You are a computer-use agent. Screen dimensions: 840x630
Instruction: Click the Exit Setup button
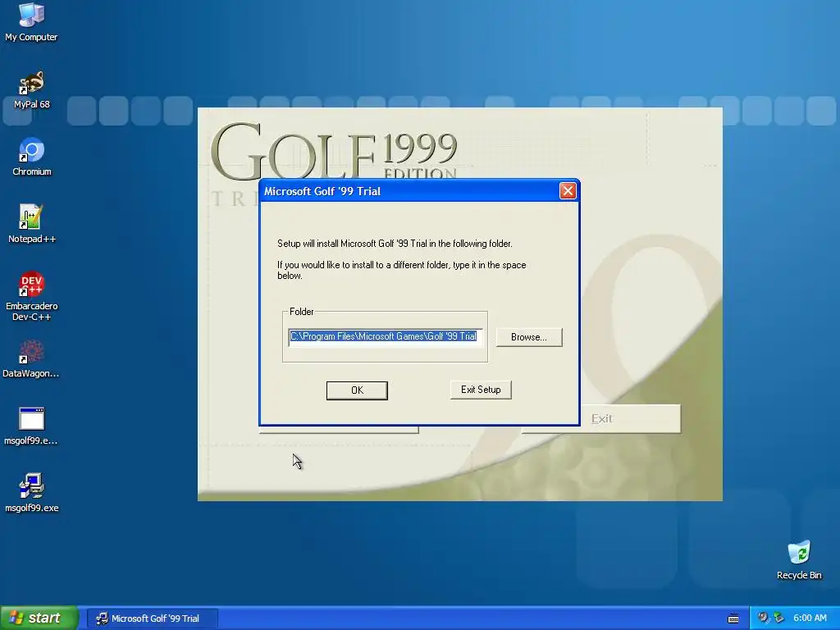pos(481,390)
